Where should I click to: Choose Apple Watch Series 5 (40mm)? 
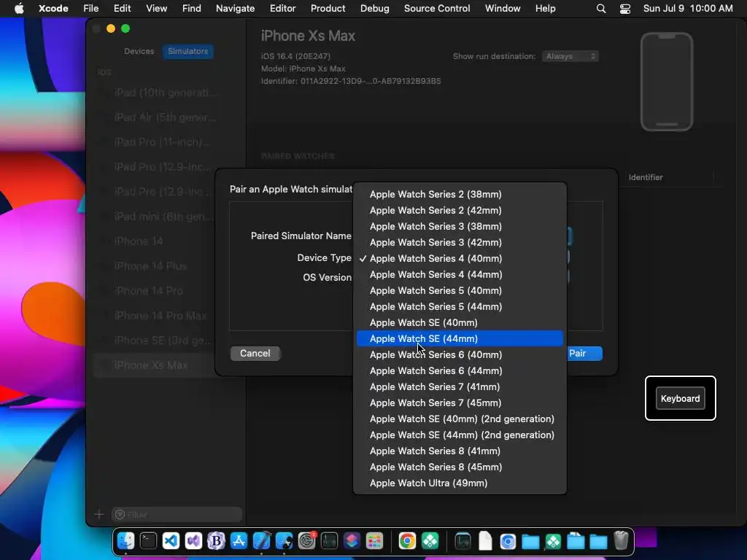pyautogui.click(x=460, y=290)
